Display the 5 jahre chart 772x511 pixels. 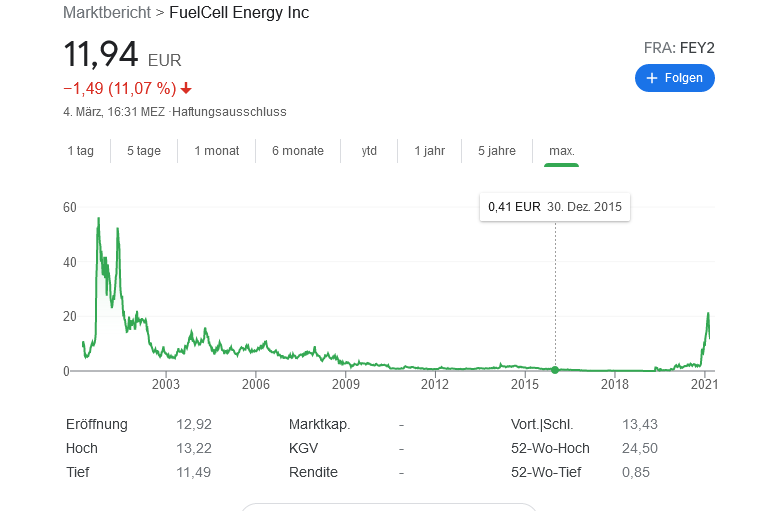point(497,151)
